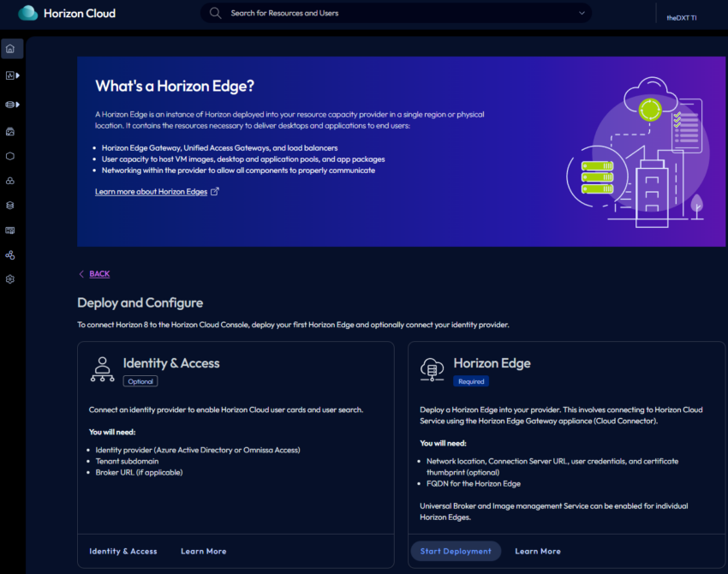Expand the Monitor sidebar submenu arrow
Screen dimensions: 728x574
(18, 75)
